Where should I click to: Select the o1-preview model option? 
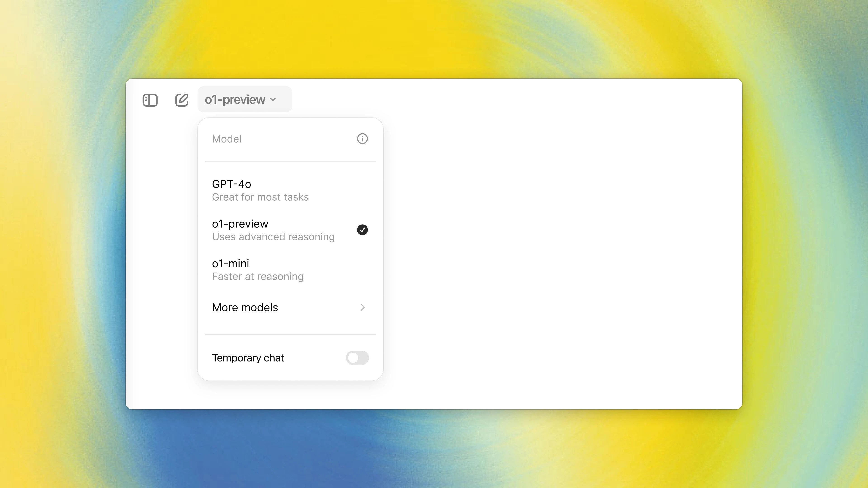[290, 229]
